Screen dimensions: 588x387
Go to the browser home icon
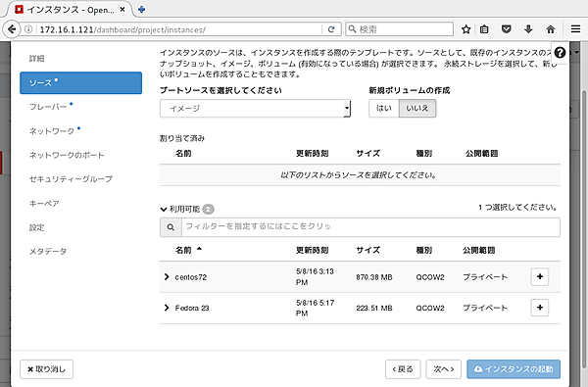pos(550,29)
